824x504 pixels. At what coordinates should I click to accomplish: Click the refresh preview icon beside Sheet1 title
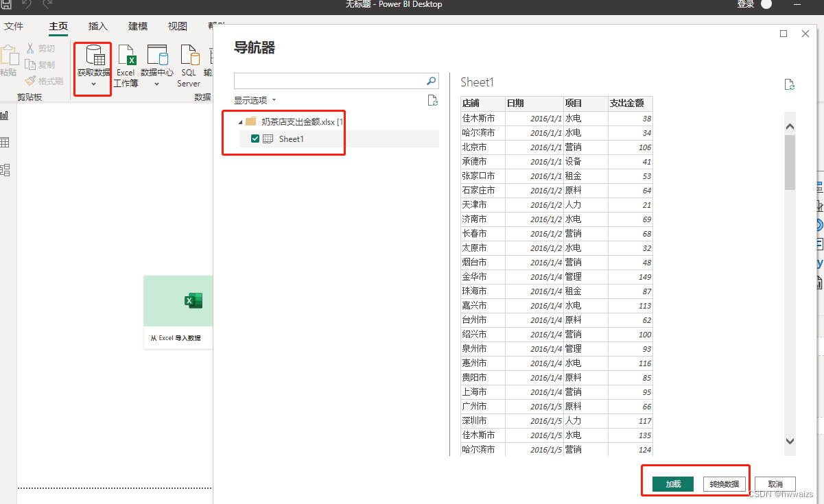790,84
